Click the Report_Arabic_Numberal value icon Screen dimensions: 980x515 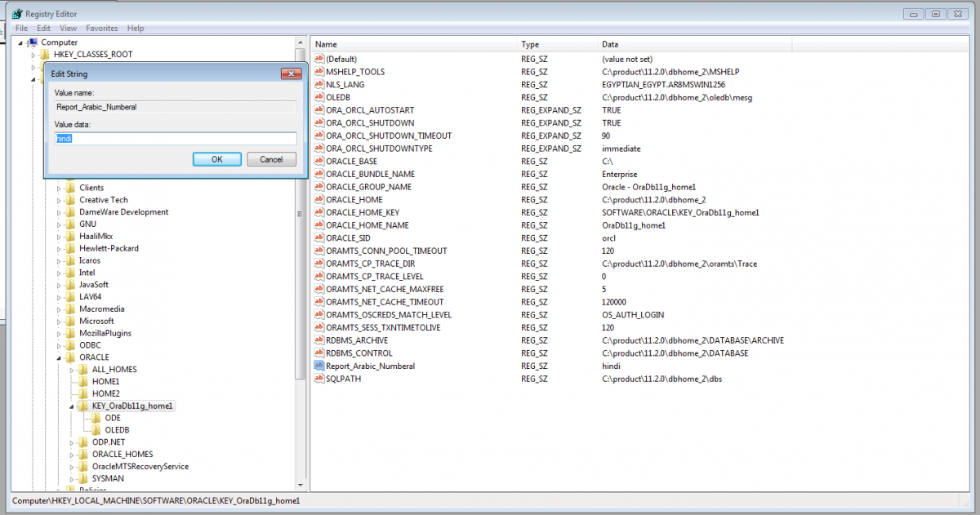point(319,366)
